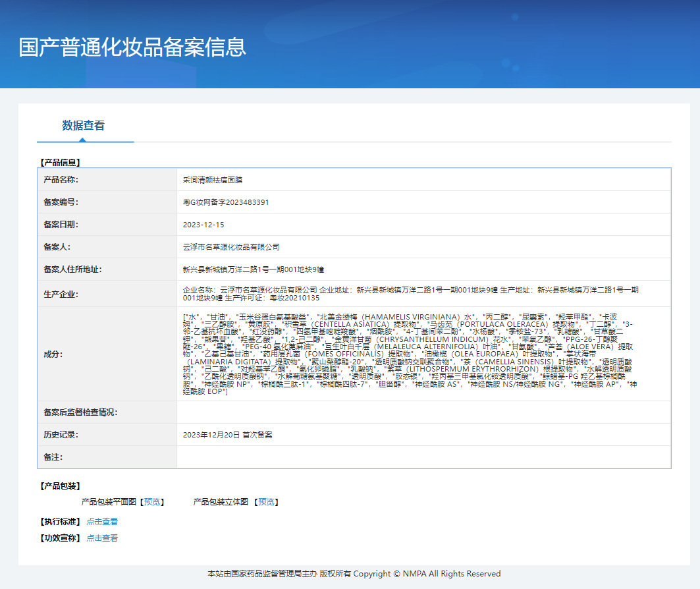Click the 备案编号 row label
Viewport: 700px width, 589px height.
tap(61, 202)
